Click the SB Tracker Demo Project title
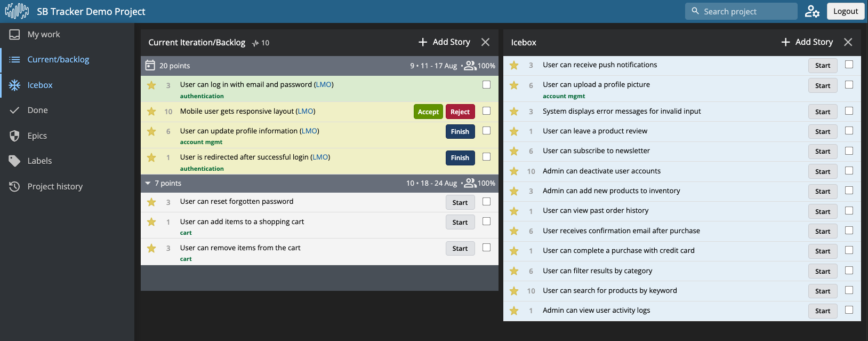The width and height of the screenshot is (868, 341). 91,11
